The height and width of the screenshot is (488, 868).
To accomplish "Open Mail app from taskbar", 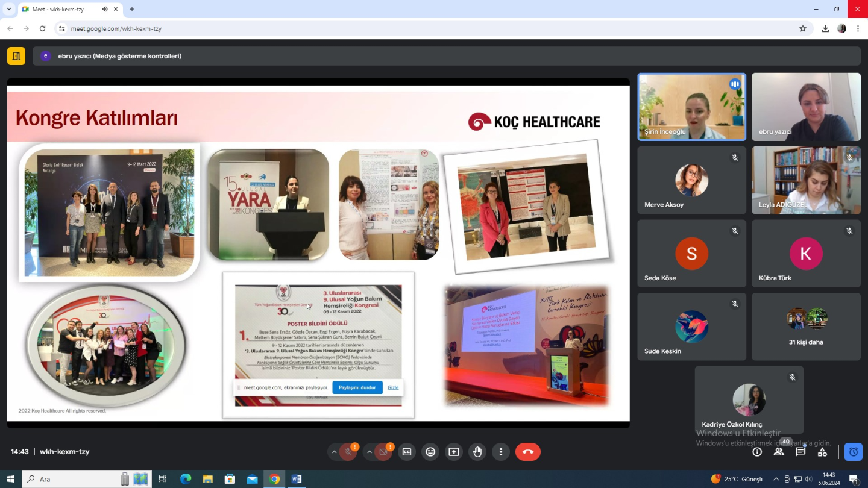I will point(252,479).
